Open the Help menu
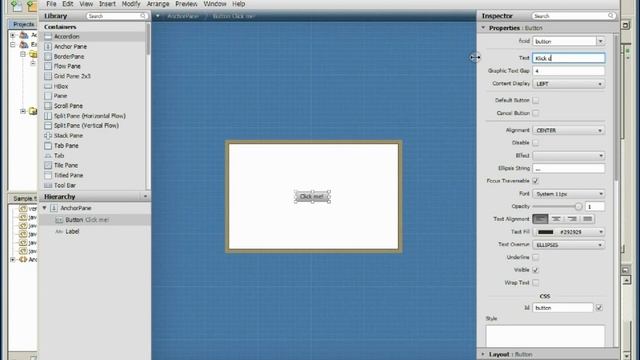Screen dimensions: 640x360 238,4
